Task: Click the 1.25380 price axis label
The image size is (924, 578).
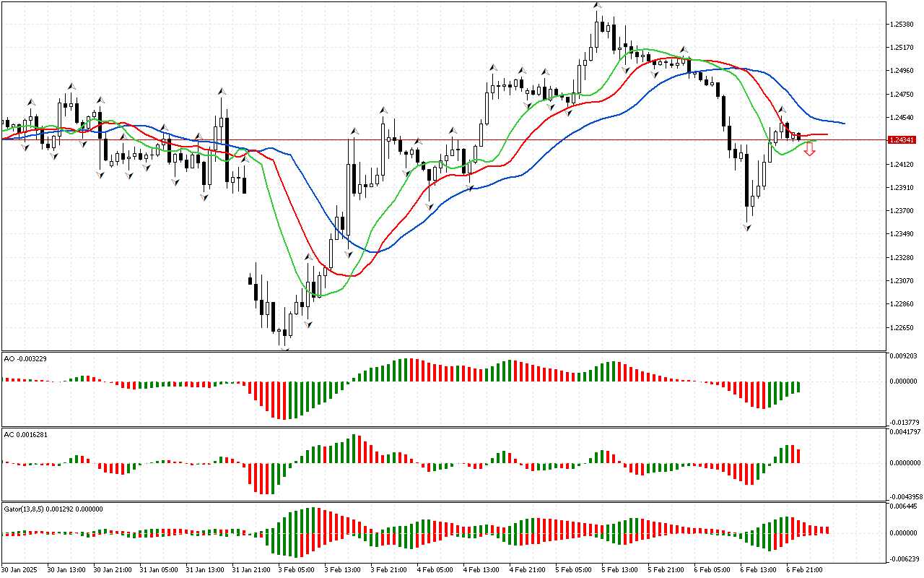Action: click(902, 25)
